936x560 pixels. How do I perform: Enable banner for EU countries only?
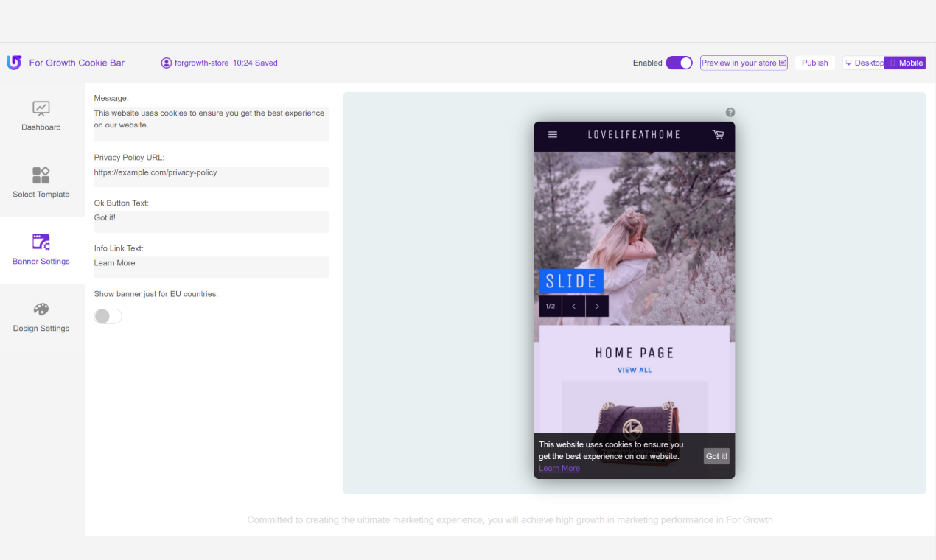point(108,315)
